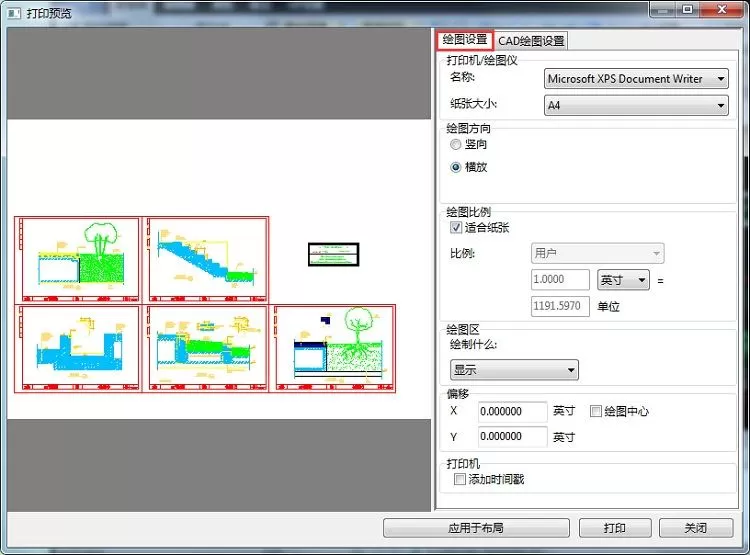Expand the 纸张大小 A4 dropdown
The height and width of the screenshot is (555, 750).
coord(636,105)
